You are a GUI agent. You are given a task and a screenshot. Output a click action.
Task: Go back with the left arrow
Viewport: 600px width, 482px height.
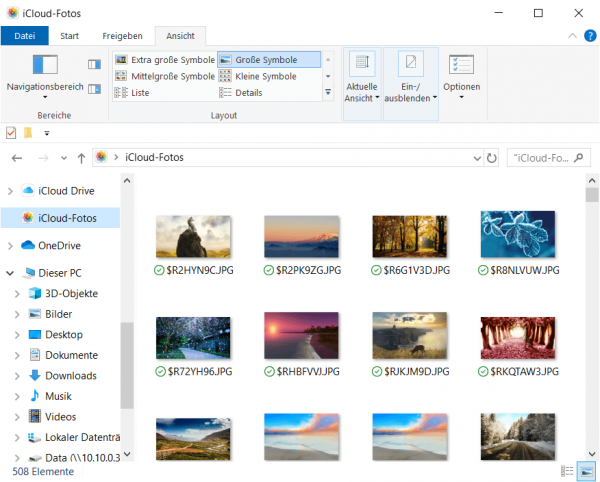16,158
